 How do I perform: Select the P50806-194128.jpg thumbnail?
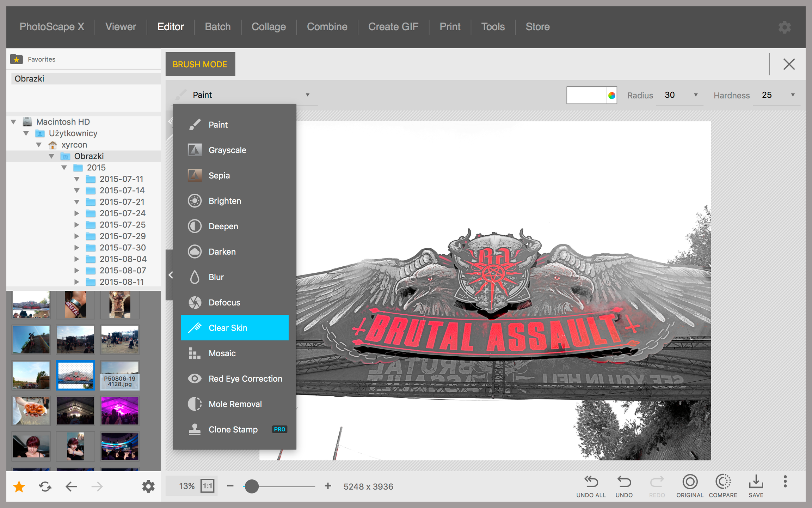click(x=120, y=375)
